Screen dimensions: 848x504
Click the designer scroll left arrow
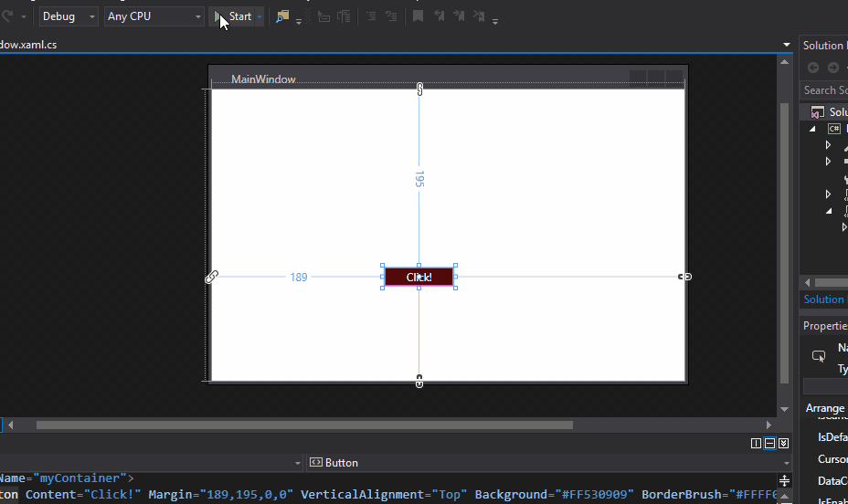(10, 425)
